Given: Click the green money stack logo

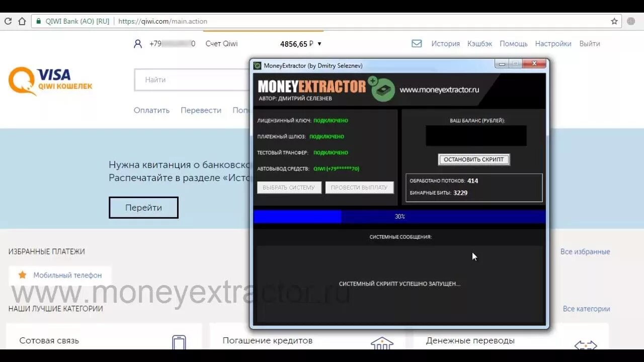Looking at the screenshot, I should click(x=382, y=89).
